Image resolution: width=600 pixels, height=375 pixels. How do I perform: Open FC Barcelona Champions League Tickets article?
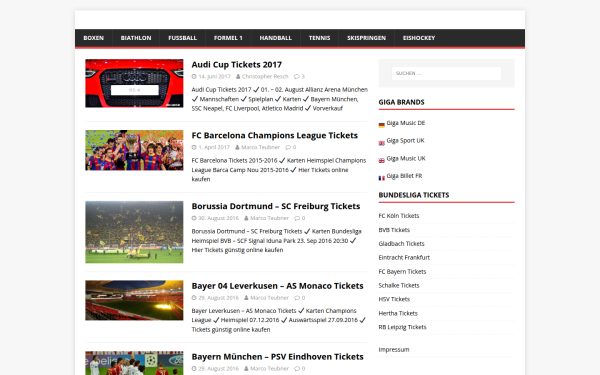274,135
